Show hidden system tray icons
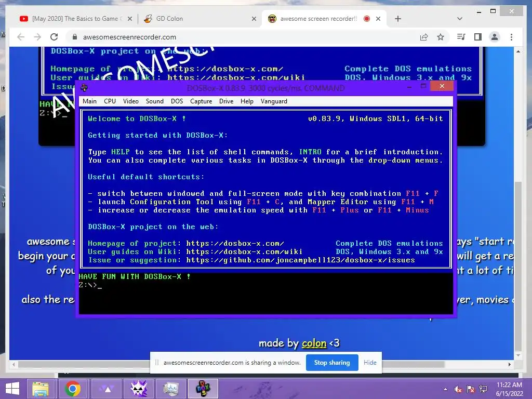 click(x=445, y=389)
